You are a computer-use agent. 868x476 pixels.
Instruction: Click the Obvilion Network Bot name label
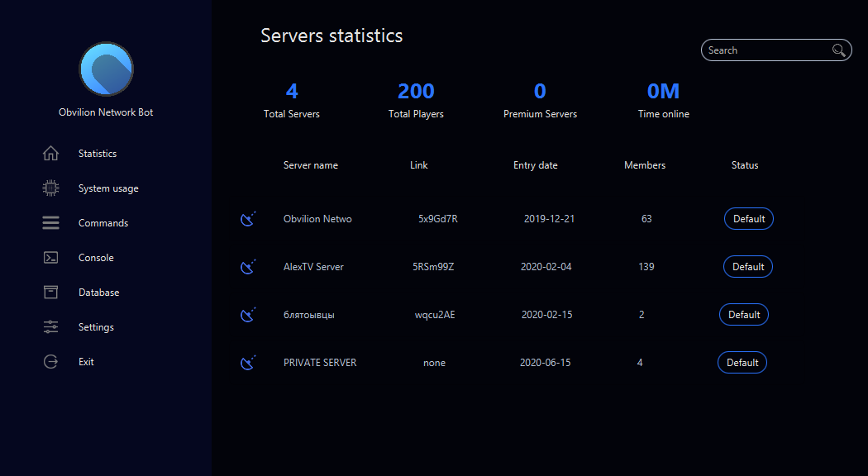tap(106, 112)
